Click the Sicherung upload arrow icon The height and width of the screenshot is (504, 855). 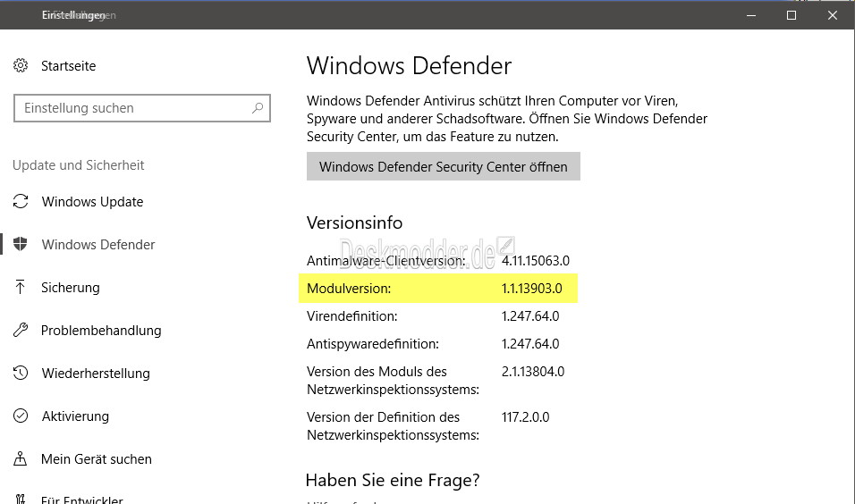point(21,287)
